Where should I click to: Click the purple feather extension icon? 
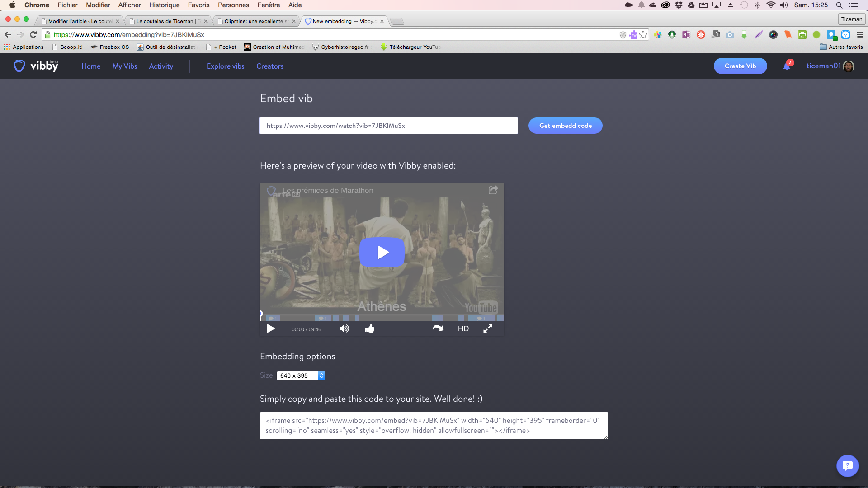(x=759, y=34)
